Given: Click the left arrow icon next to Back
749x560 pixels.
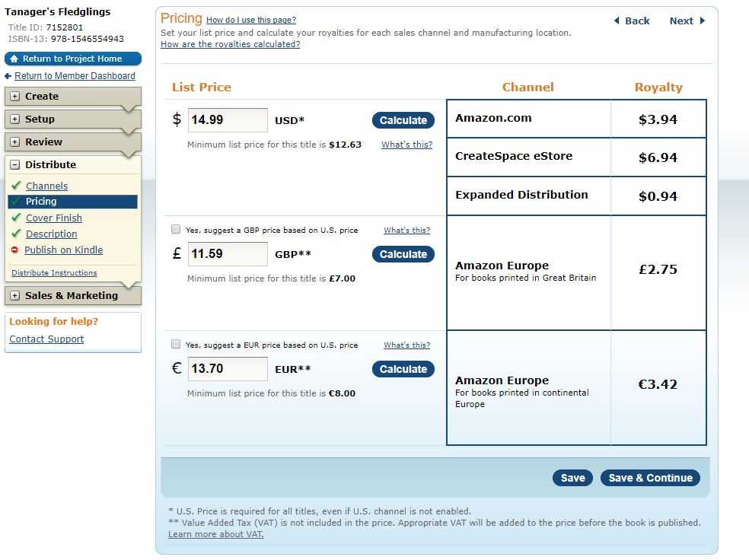Looking at the screenshot, I should [x=617, y=21].
